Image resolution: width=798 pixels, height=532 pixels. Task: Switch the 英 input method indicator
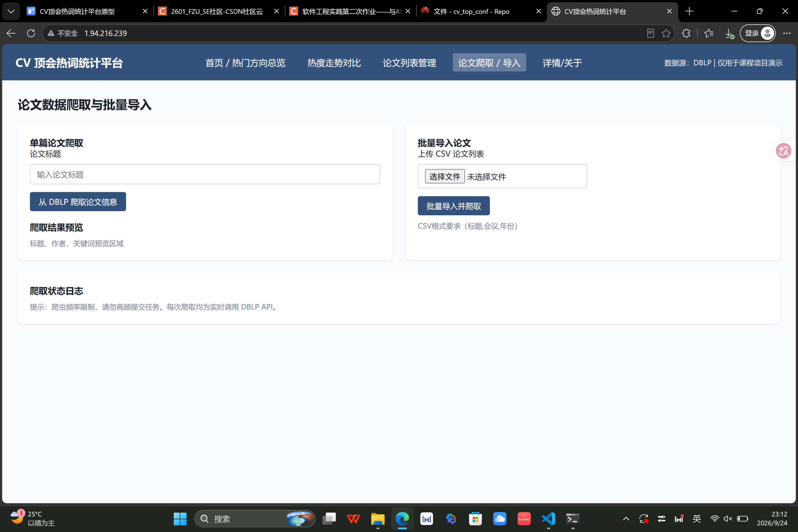697,518
